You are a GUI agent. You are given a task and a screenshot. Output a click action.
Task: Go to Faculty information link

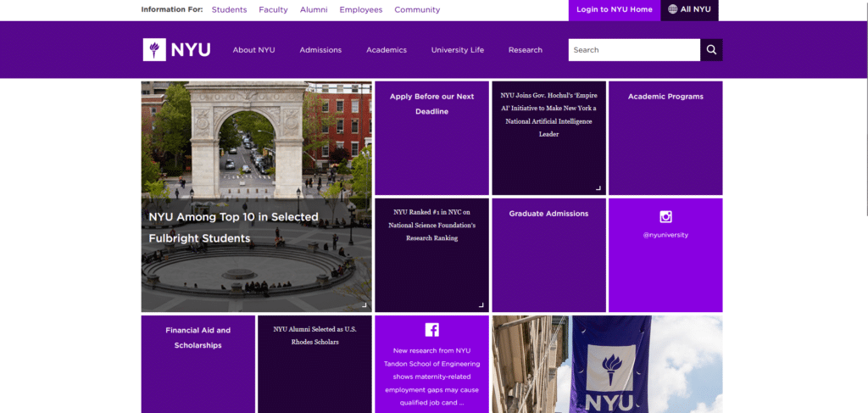(274, 9)
